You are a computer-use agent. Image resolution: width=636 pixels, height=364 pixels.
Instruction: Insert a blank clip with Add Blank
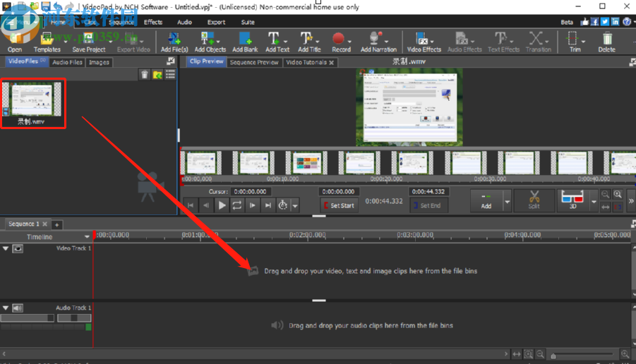pyautogui.click(x=245, y=42)
